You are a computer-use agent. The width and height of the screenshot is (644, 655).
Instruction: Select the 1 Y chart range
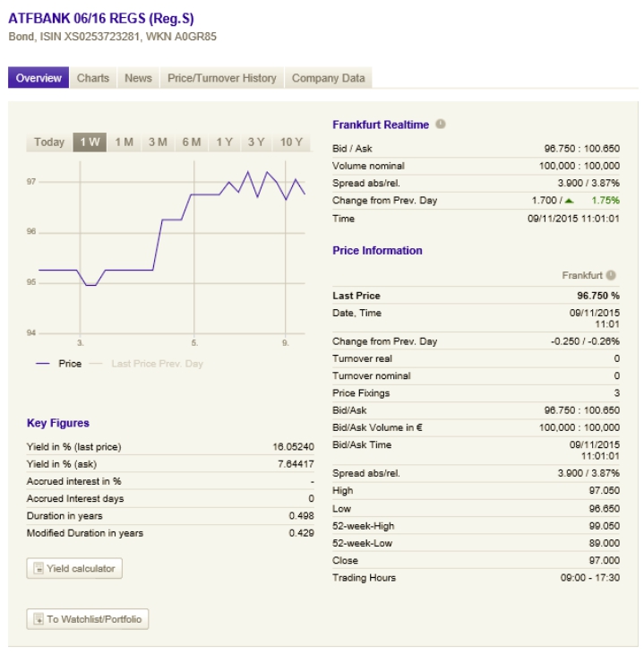[224, 142]
